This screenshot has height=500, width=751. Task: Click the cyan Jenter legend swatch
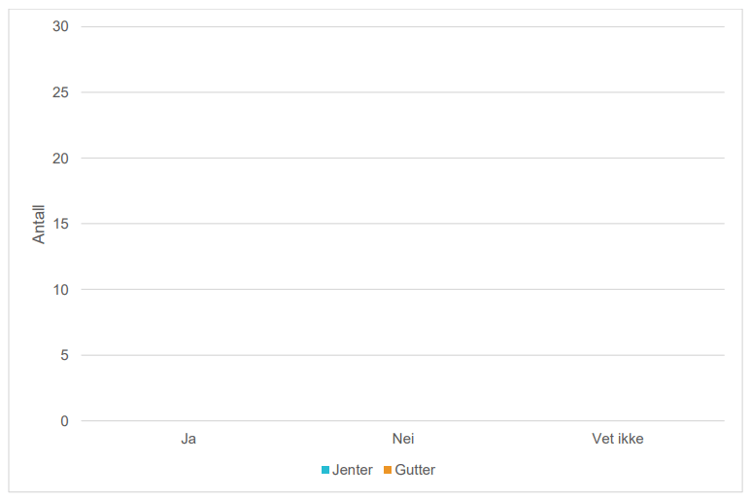pyautogui.click(x=326, y=470)
